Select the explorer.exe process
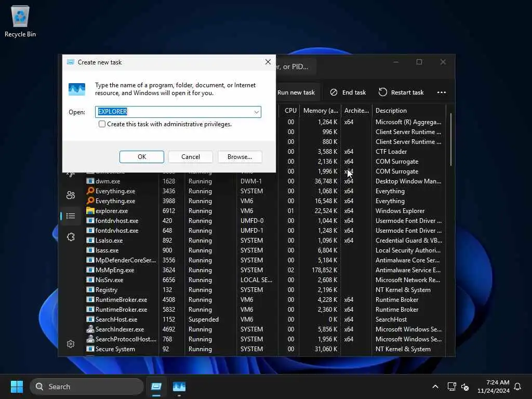The image size is (532, 399). pos(264,211)
